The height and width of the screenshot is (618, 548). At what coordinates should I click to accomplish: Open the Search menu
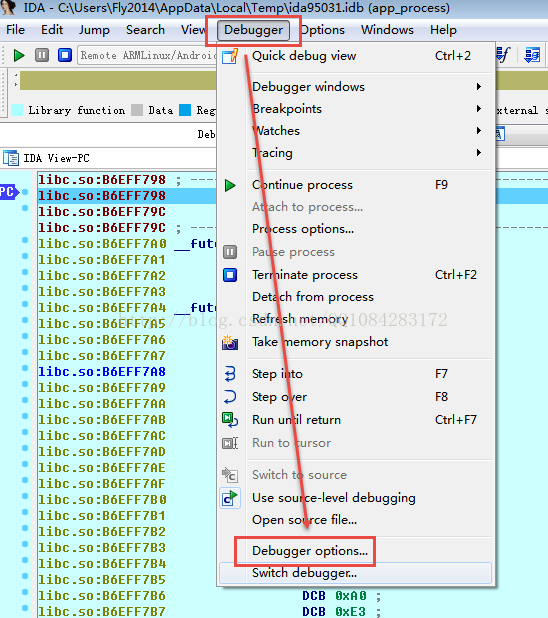click(x=145, y=30)
